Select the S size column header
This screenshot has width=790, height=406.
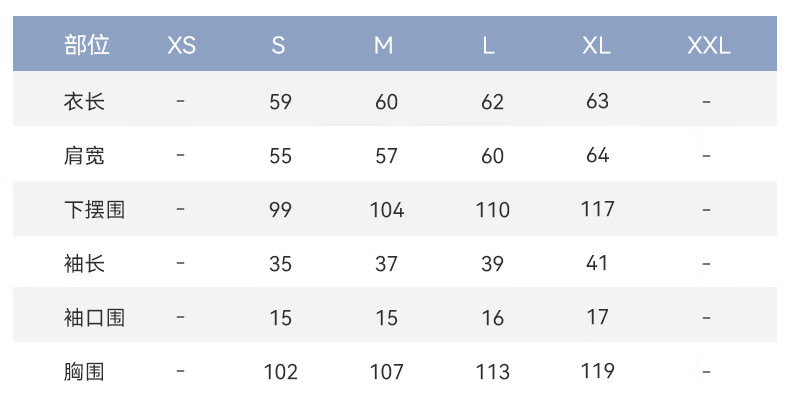[x=279, y=46]
